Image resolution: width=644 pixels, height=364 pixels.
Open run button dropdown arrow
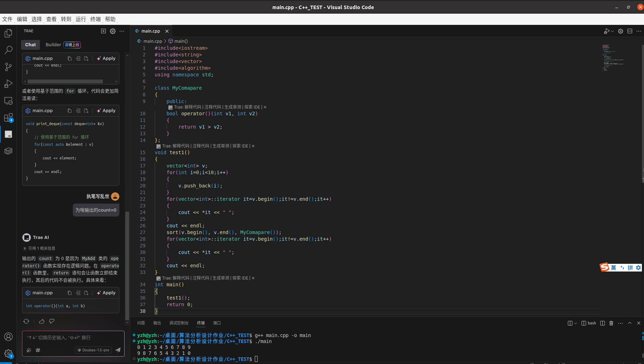612,31
